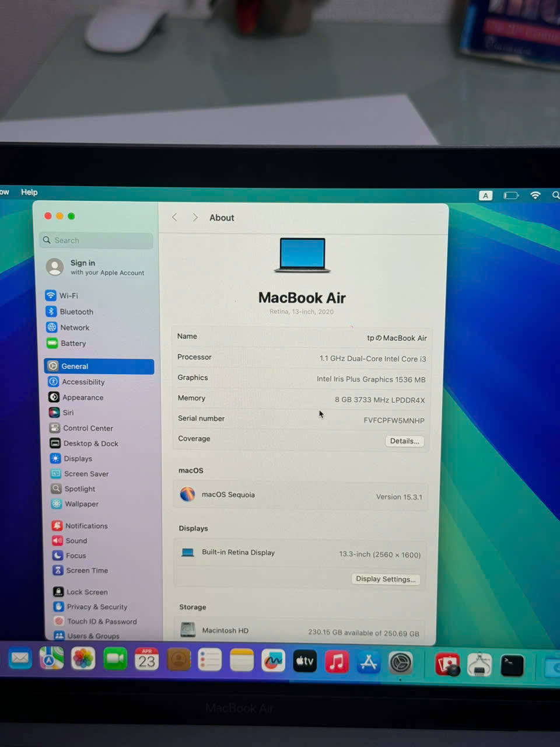560x747 pixels.
Task: Click the computer name tpのMacBook Air field
Action: pyautogui.click(x=397, y=338)
